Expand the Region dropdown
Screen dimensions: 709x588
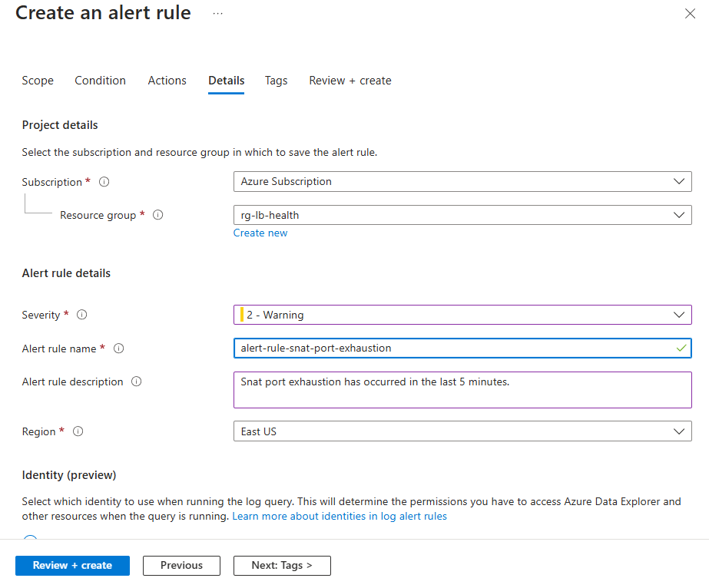tap(462, 431)
